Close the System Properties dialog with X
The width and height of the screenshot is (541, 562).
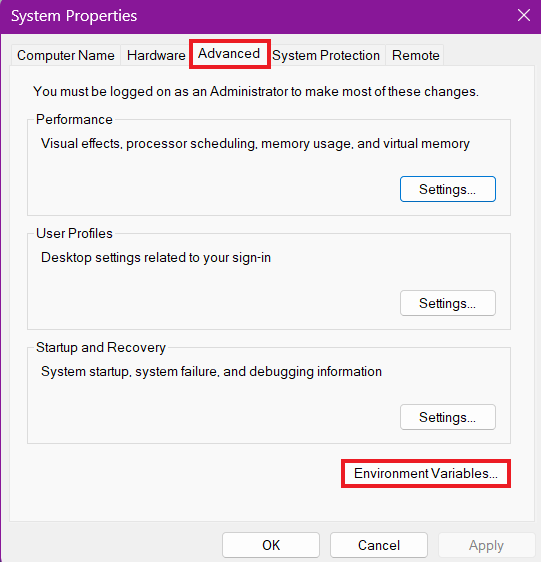(x=524, y=15)
